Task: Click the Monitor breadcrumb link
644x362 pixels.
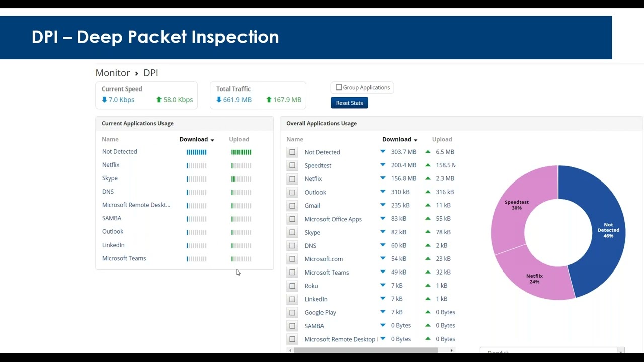Action: (x=113, y=73)
